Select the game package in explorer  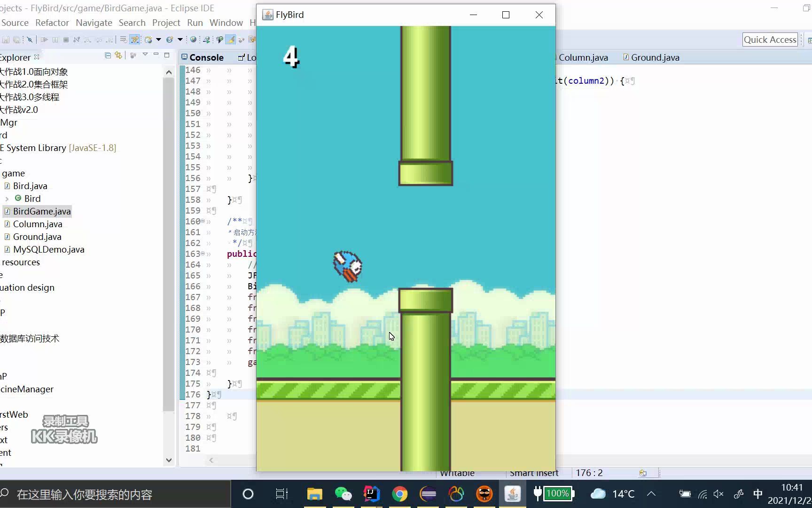click(13, 173)
